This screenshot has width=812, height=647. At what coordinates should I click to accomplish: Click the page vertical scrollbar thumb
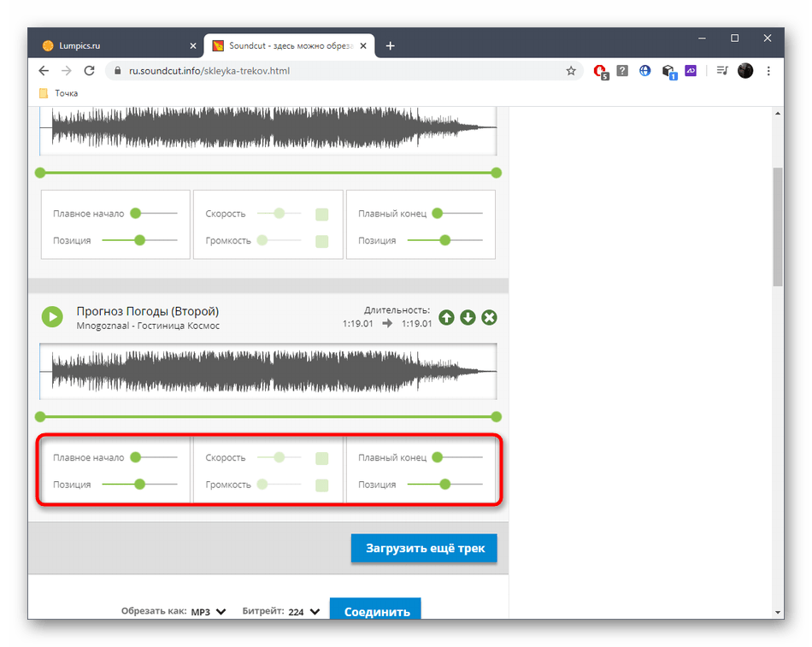coord(778,226)
